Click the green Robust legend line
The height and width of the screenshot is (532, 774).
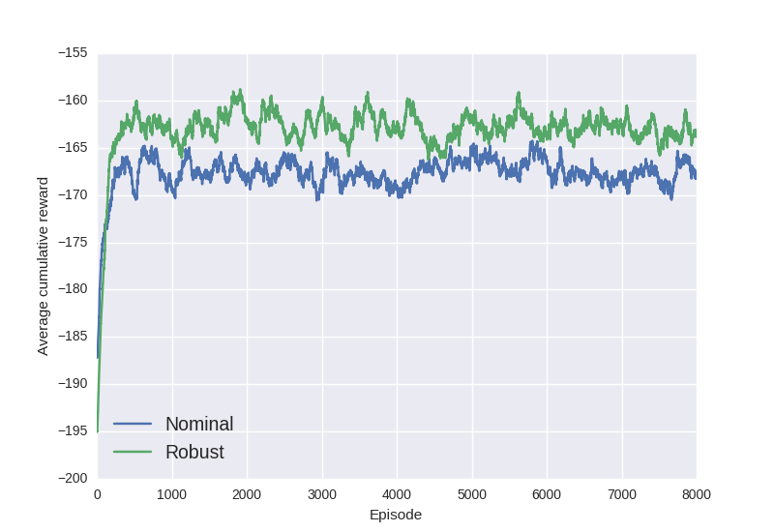[133, 452]
